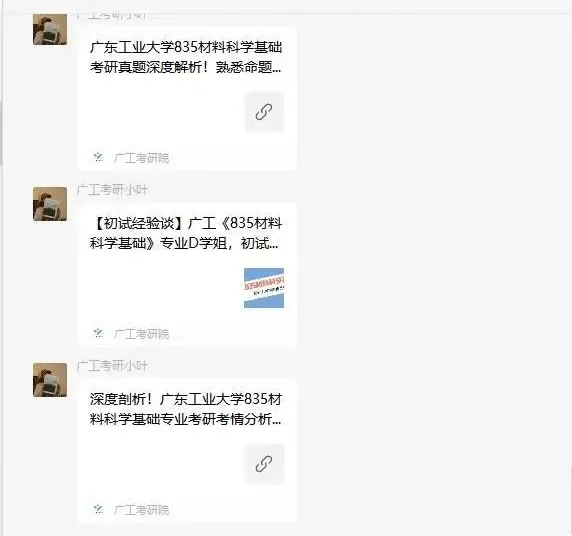Click the 广工考研院 source label on the second card
Viewport: 572px width, 536px height.
pos(142,334)
